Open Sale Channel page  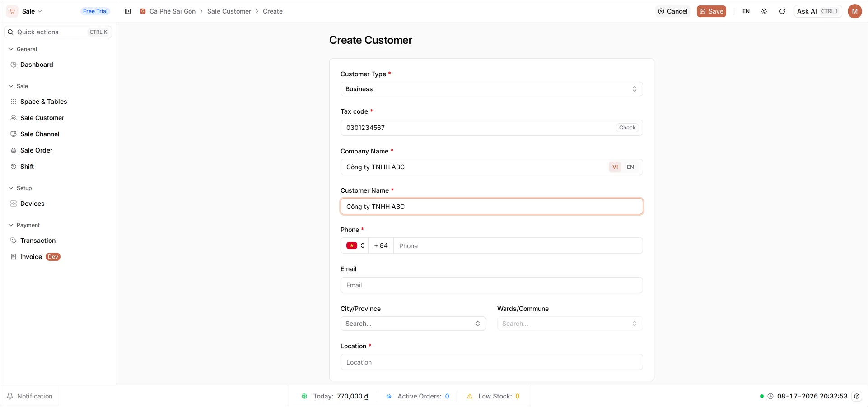click(x=58, y=134)
